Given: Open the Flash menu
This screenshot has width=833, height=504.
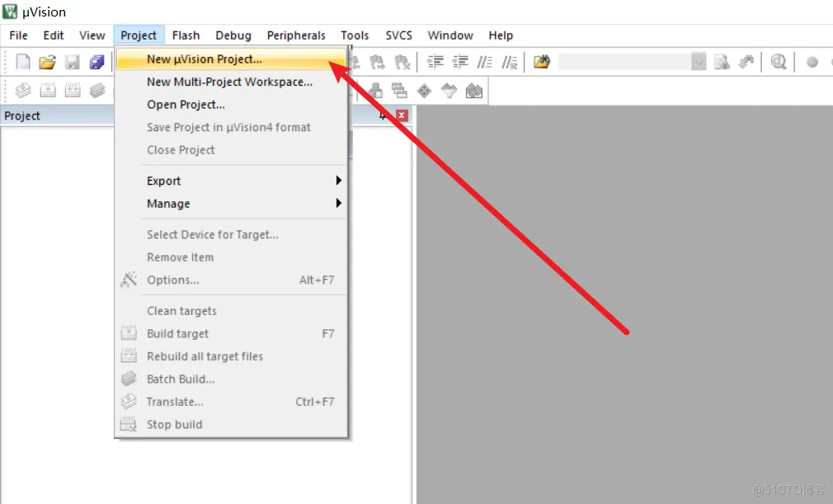Looking at the screenshot, I should click(186, 35).
